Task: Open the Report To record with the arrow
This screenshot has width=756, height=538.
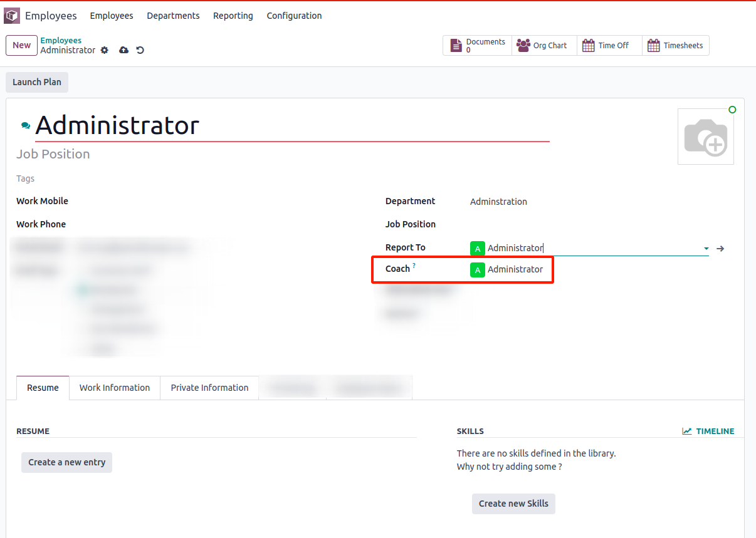Action: [720, 249]
